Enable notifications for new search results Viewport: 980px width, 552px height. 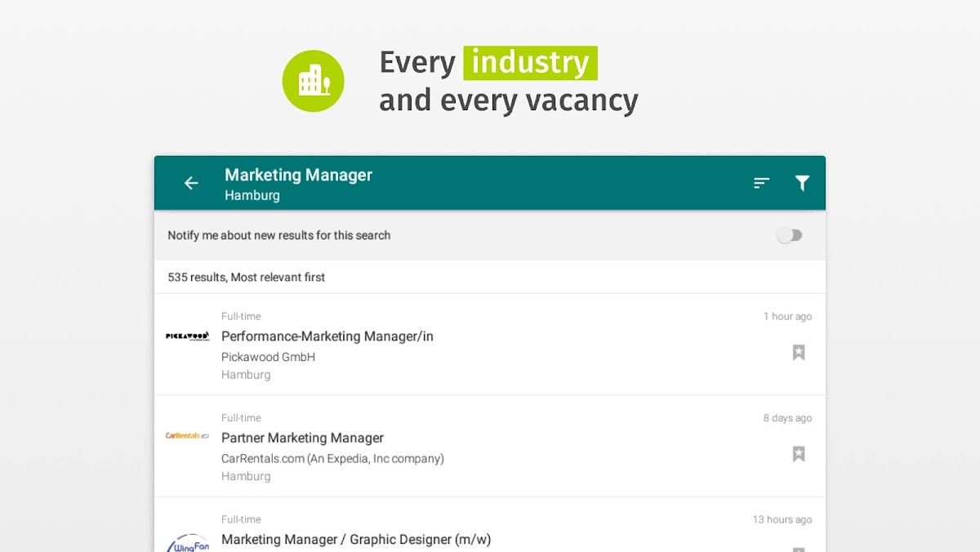pos(789,235)
